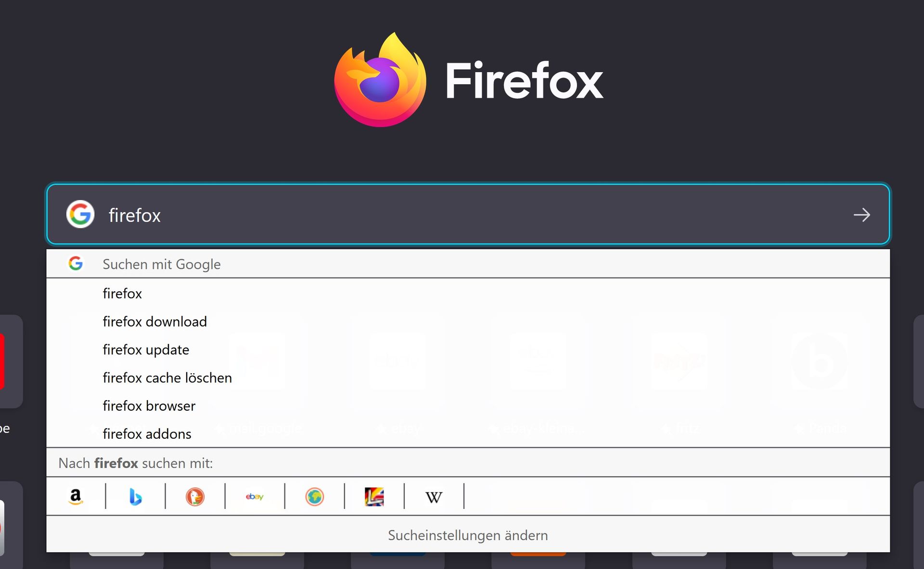Open the 'firefox browser' suggestion
The width and height of the screenshot is (924, 569).
click(149, 406)
